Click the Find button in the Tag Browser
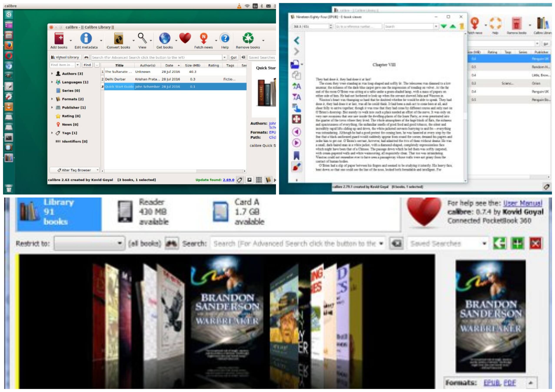555x392 pixels. click(87, 65)
